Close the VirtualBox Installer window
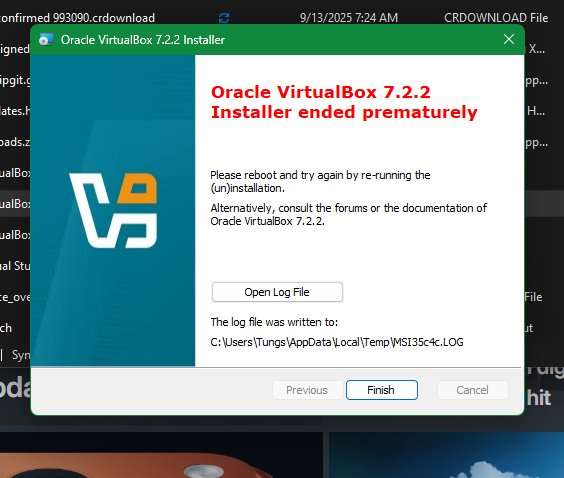The image size is (564, 478). (509, 39)
